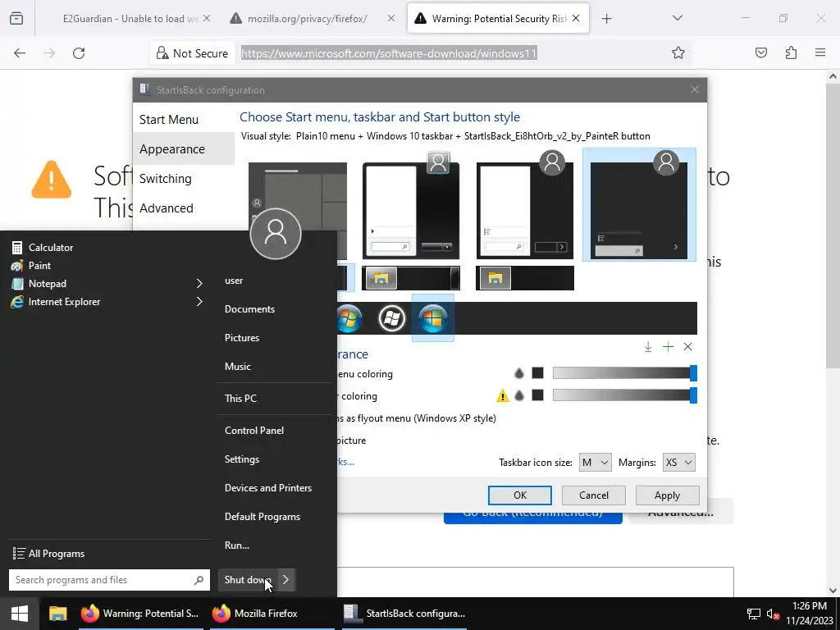840x630 pixels.
Task: Open a new Firefox tab
Action: point(606,19)
